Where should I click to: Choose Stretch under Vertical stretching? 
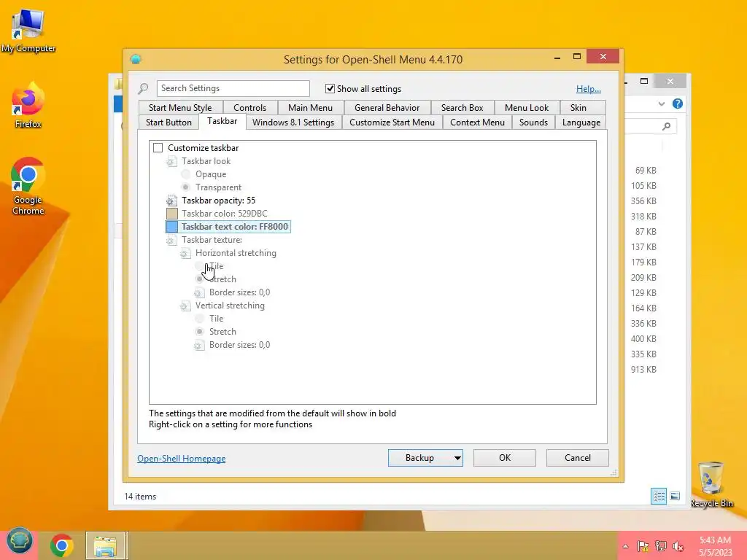coord(200,332)
